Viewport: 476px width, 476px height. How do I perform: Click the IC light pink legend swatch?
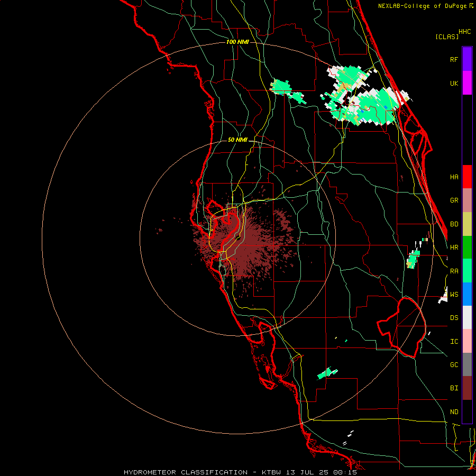[x=467, y=341]
